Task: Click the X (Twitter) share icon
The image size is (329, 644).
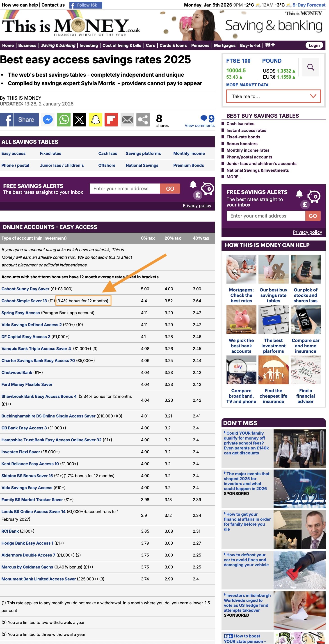Action: 80,120
